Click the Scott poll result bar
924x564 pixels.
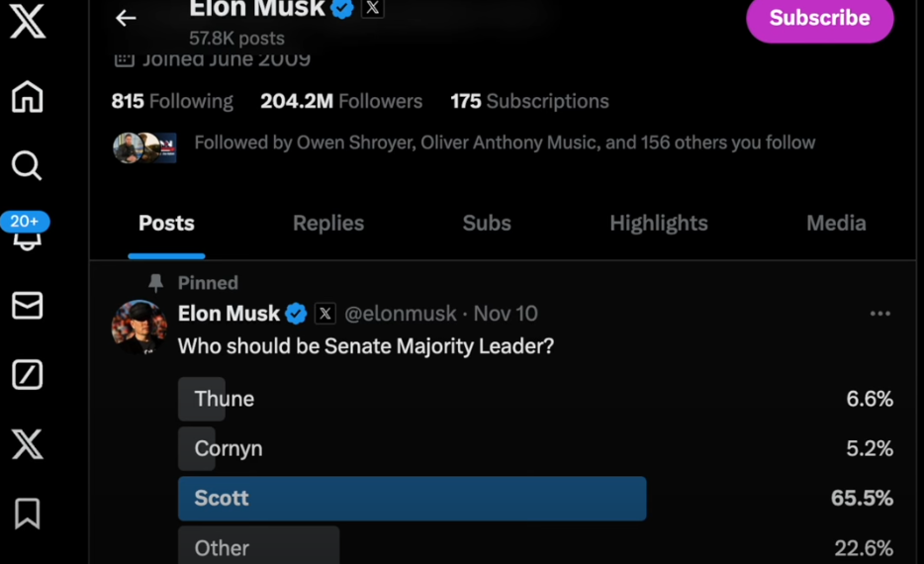412,498
